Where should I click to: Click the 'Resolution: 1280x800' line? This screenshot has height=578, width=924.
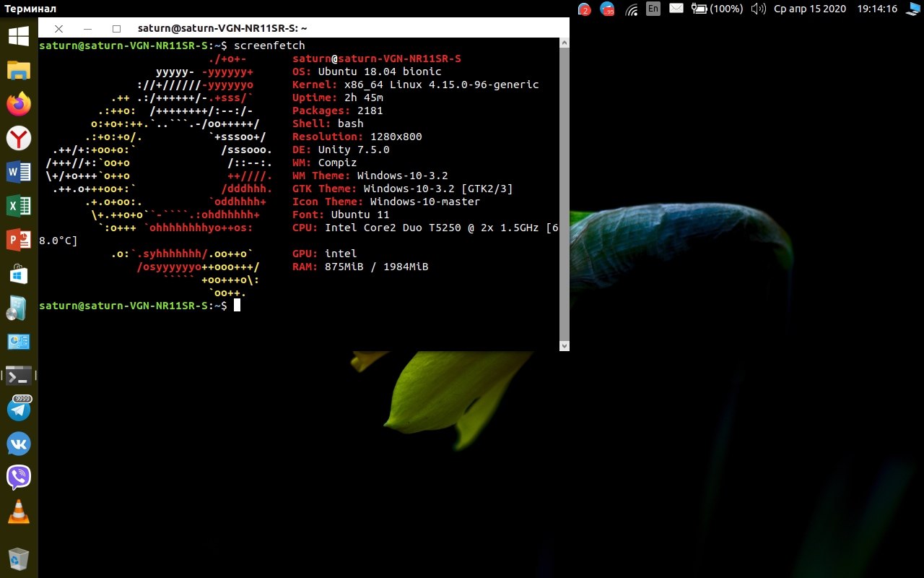357,137
